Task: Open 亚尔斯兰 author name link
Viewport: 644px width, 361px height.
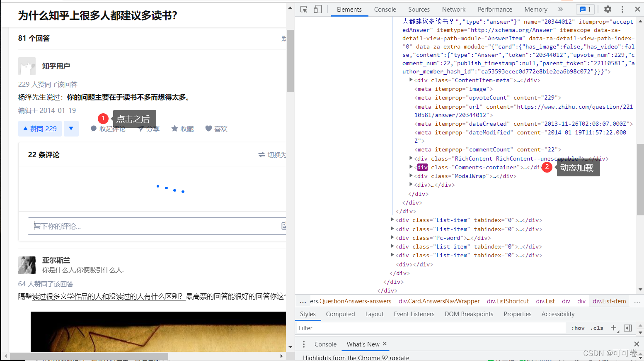Action: 56,260
